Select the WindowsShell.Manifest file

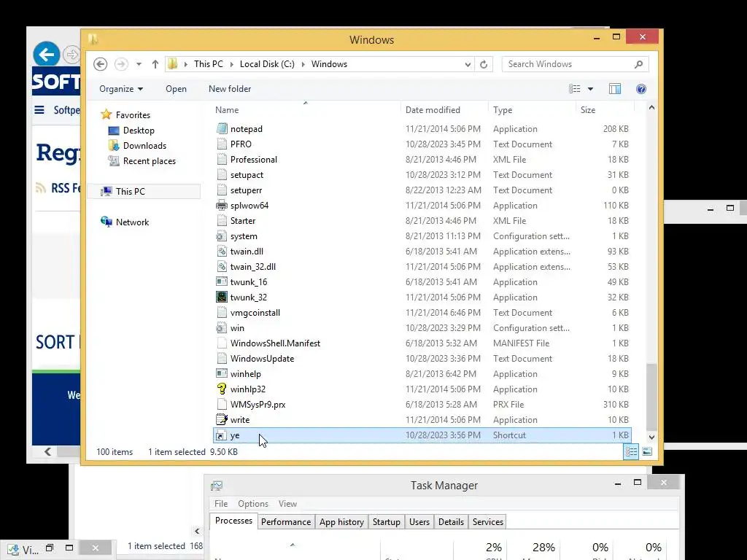(422, 343)
